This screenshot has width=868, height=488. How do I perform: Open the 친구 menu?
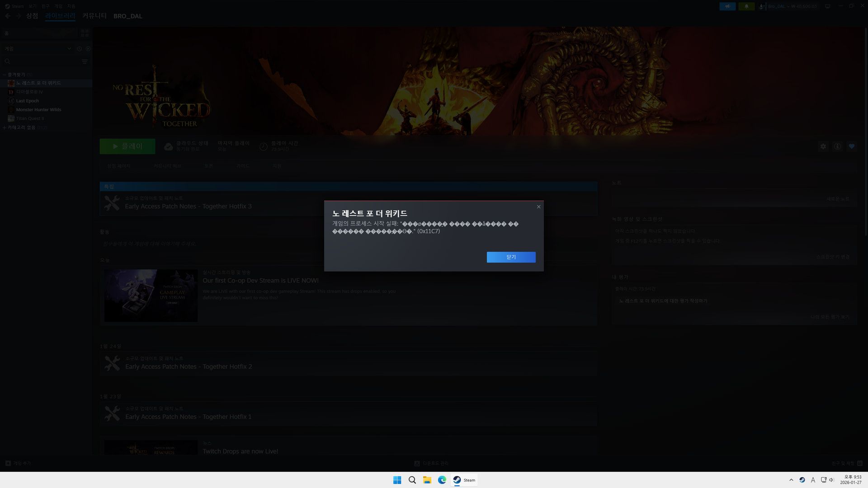point(45,6)
